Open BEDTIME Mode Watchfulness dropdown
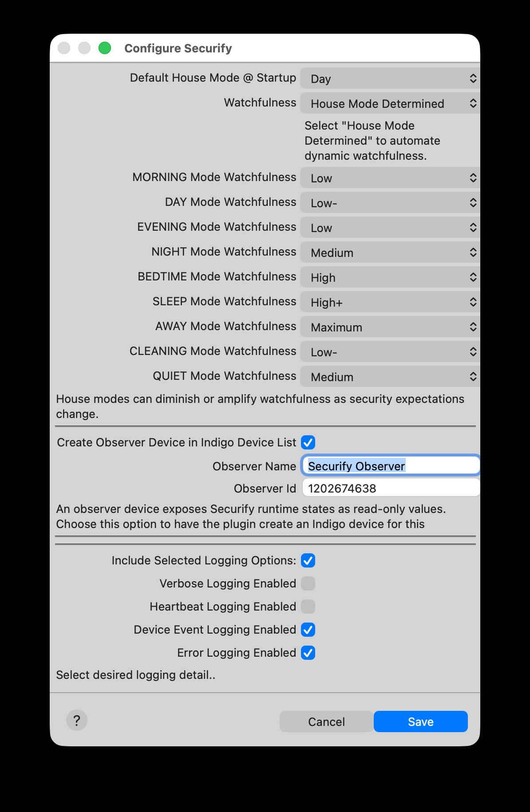 pos(390,277)
